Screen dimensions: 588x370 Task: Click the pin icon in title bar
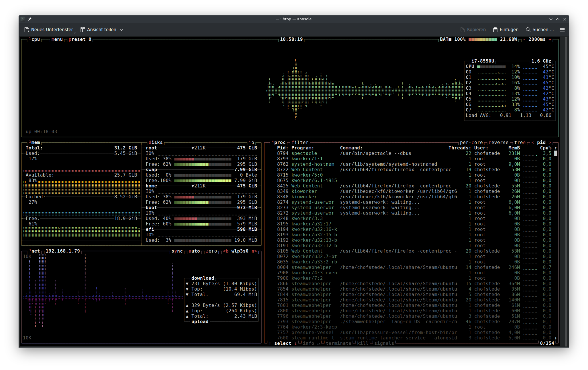point(30,19)
